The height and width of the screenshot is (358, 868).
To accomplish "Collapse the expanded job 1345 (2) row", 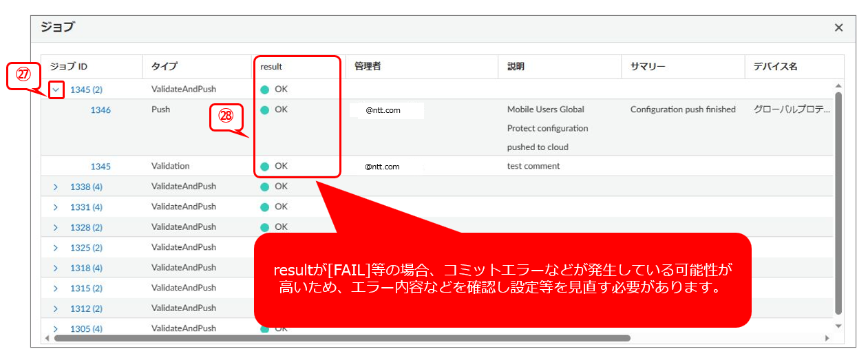I will pyautogui.click(x=56, y=89).
